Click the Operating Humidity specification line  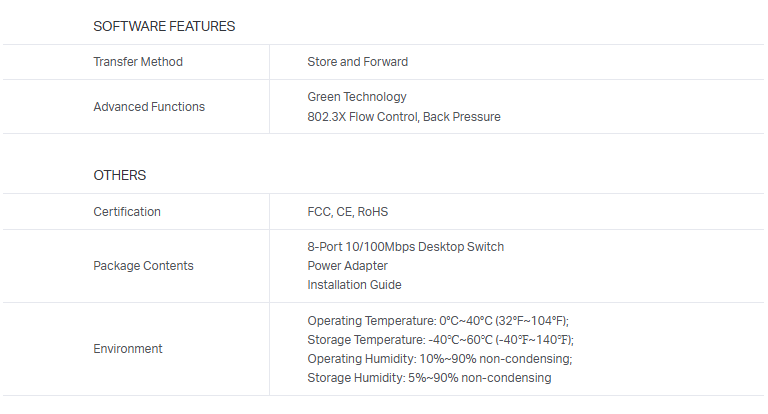click(439, 359)
